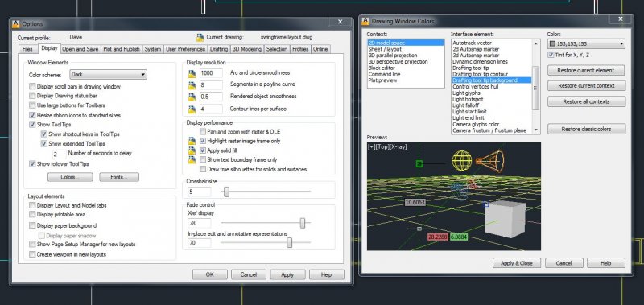This screenshot has height=305, width=644.
Task: Enable Use large buttons for Toolbars
Action: click(32, 105)
